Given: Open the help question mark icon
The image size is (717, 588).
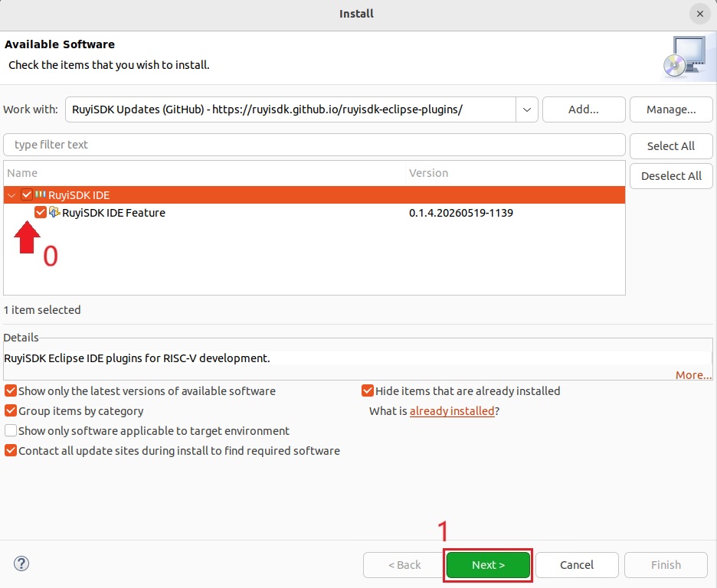Looking at the screenshot, I should [x=21, y=563].
